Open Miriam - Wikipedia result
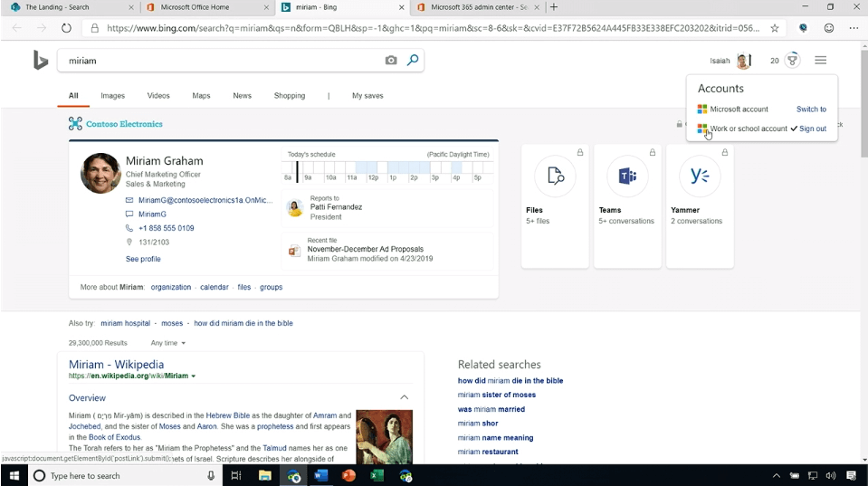Image resolution: width=868 pixels, height=486 pixels. coord(116,364)
